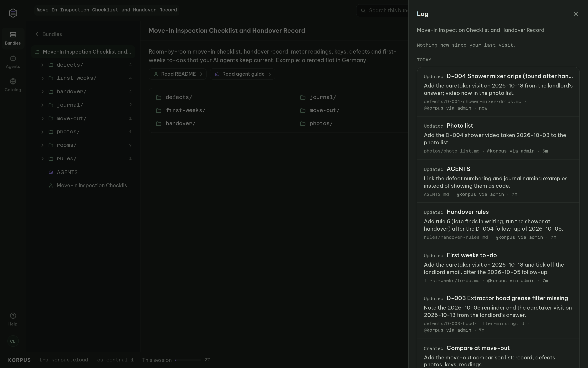Click the Read agent guide button
Viewport: 588px width, 368px height.
242,74
